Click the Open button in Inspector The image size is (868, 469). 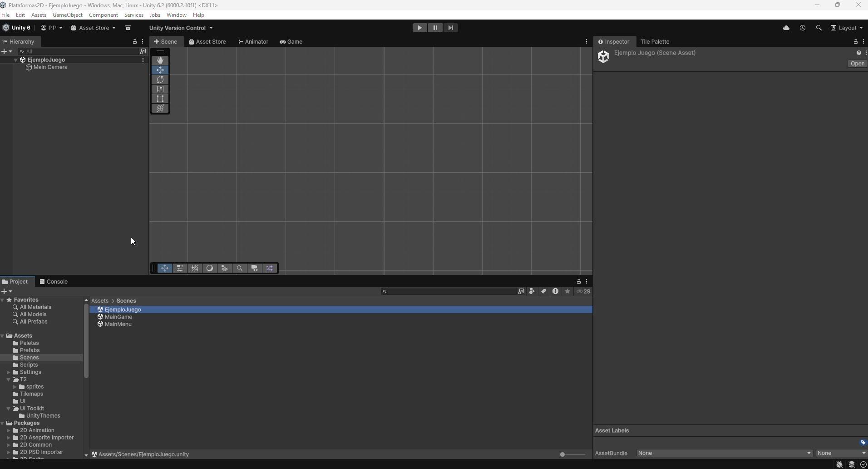[x=857, y=64]
